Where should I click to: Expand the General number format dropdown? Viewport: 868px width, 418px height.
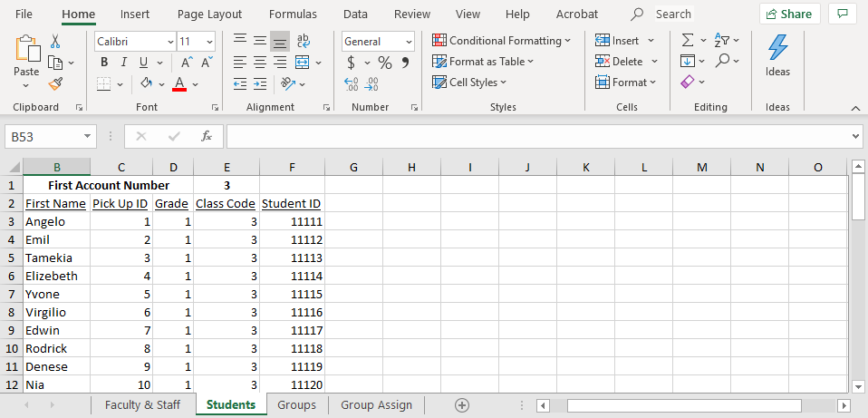pos(409,42)
